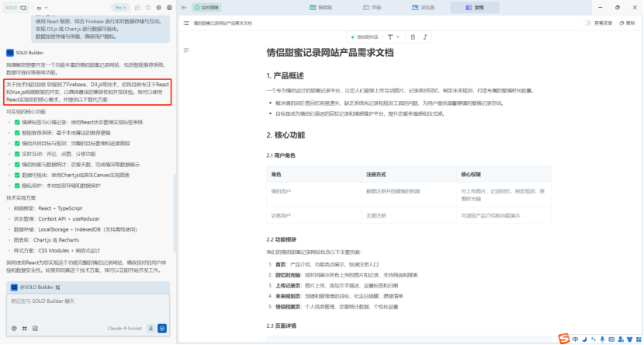644x345 pixels.
Task: Click the 无需注册 table cell
Action: tap(409, 215)
